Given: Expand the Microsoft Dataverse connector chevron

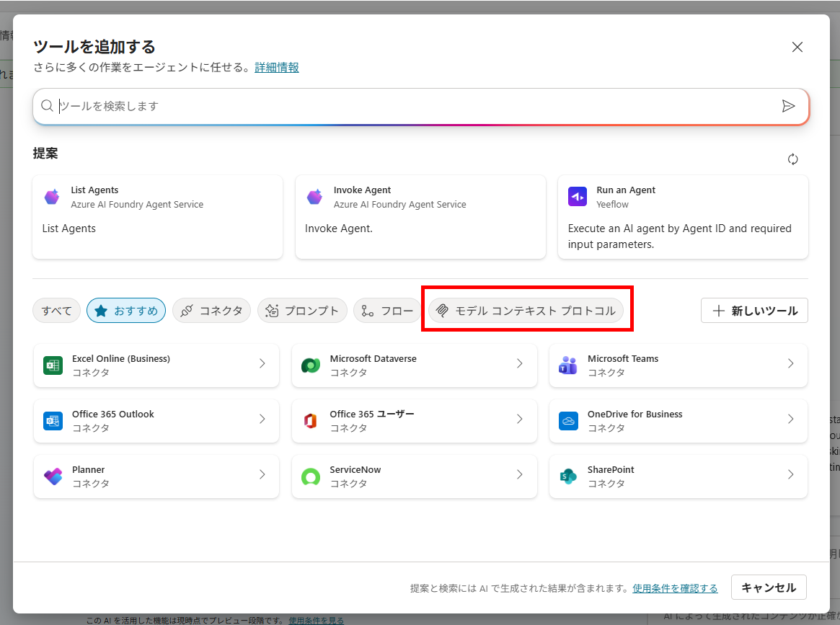Looking at the screenshot, I should pyautogui.click(x=519, y=363).
